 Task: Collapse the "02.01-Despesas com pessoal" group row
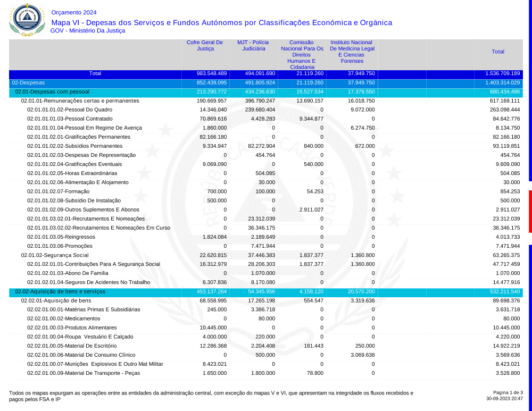(x=52, y=92)
